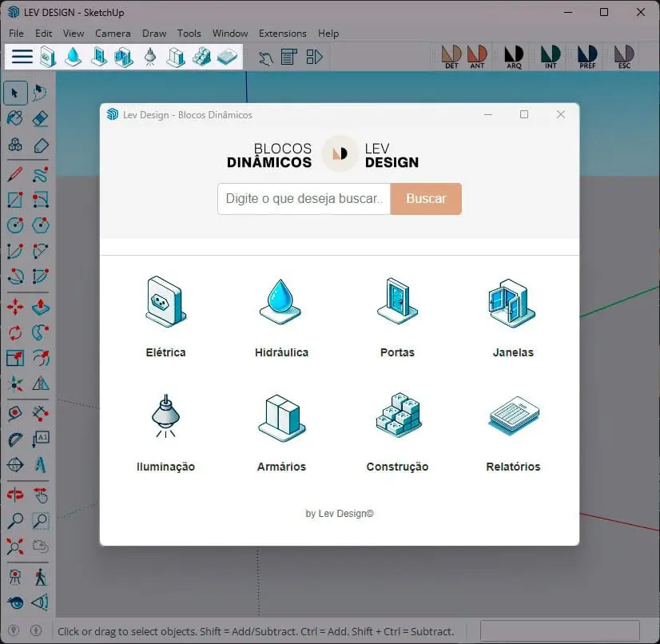This screenshot has height=644, width=660.
Task: Click the search input field
Action: (x=304, y=199)
